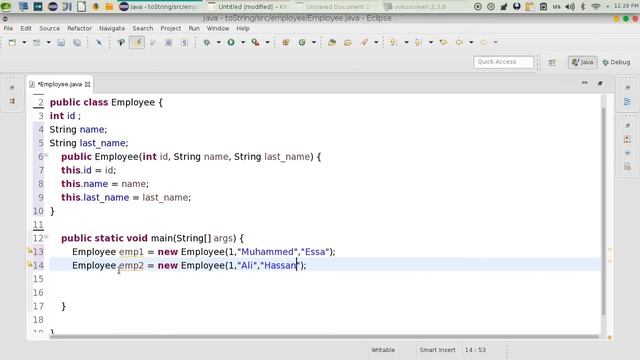Click the warning marker on line 13
The image size is (640, 360).
pyautogui.click(x=30, y=251)
